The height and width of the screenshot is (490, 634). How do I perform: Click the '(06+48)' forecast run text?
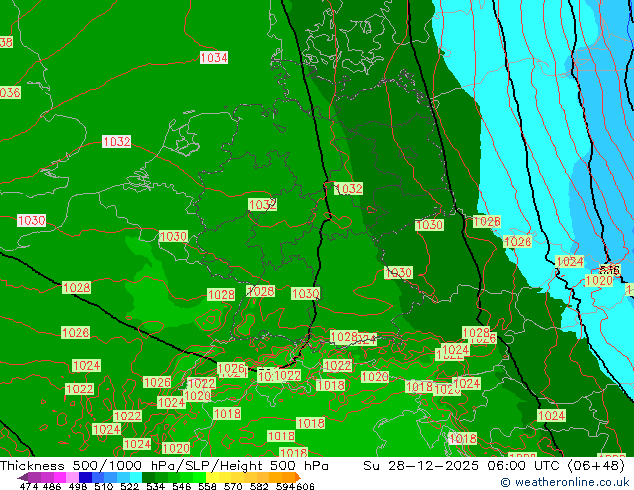point(596,466)
